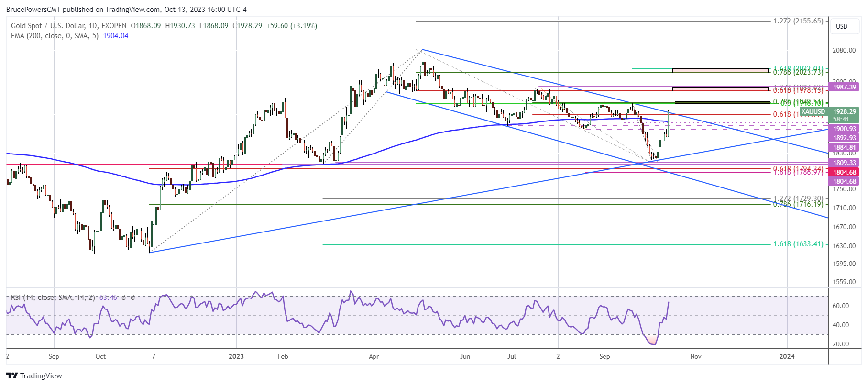Click the Jun label on time axis
This screenshot has height=386, width=868.
465,356
